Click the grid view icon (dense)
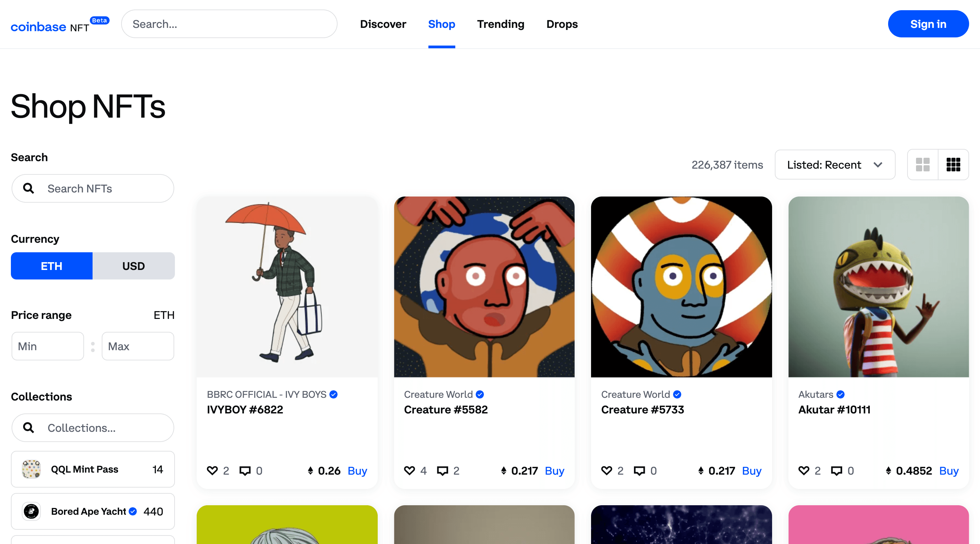Screen dimensions: 980x544 (x=953, y=164)
